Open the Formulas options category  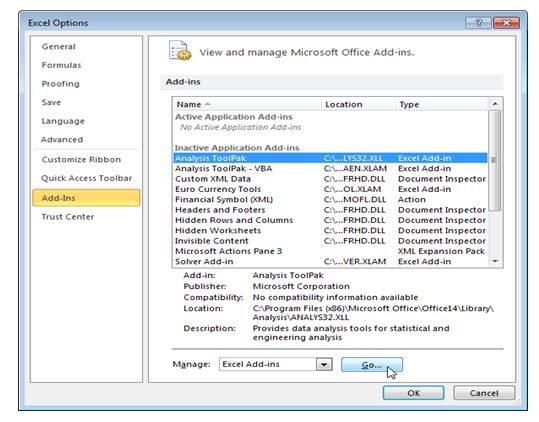pos(62,65)
